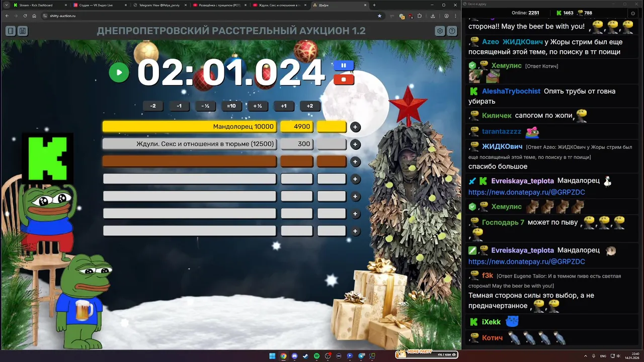Click username iXekk in chat
The width and height of the screenshot is (644, 362).
click(x=492, y=322)
